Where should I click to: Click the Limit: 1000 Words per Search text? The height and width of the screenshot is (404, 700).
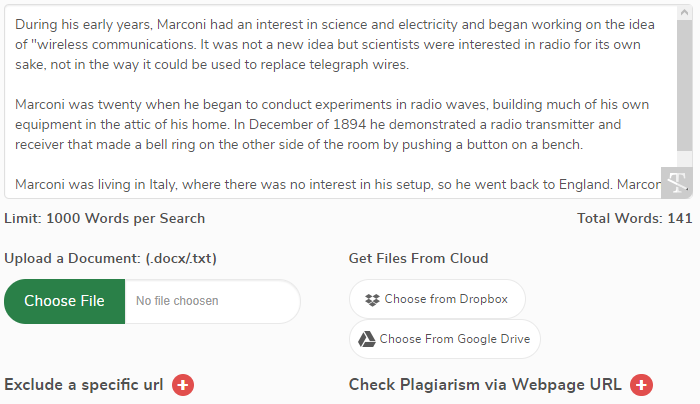(x=104, y=218)
